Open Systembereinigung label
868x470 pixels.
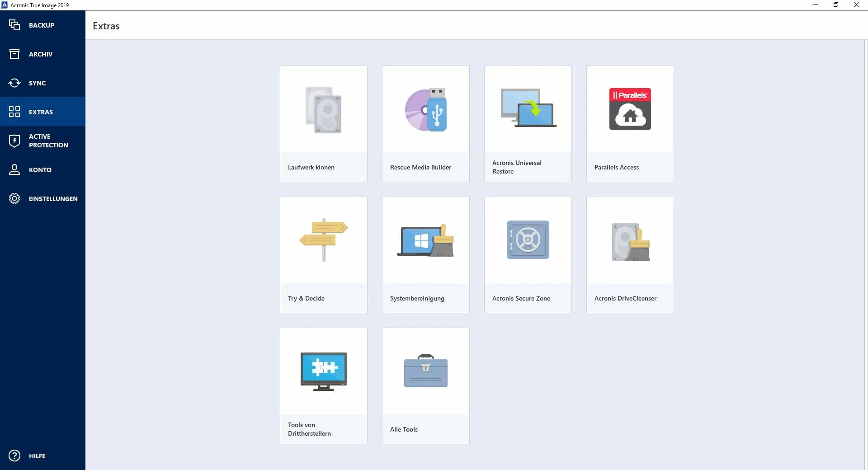(x=417, y=298)
